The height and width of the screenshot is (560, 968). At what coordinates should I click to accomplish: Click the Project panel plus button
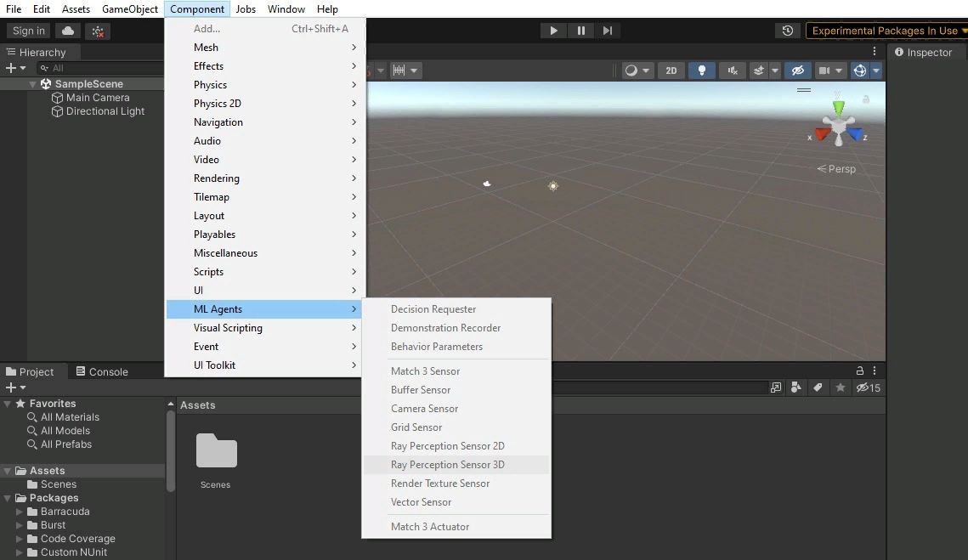point(14,387)
